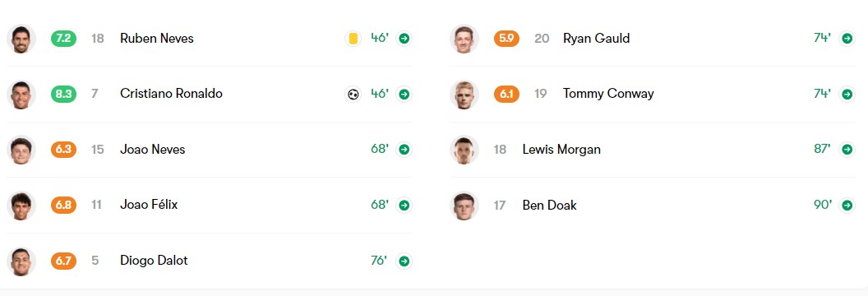Click Joao Neves' avatar photo
Viewport: 868px width, 296px height.
click(x=21, y=150)
